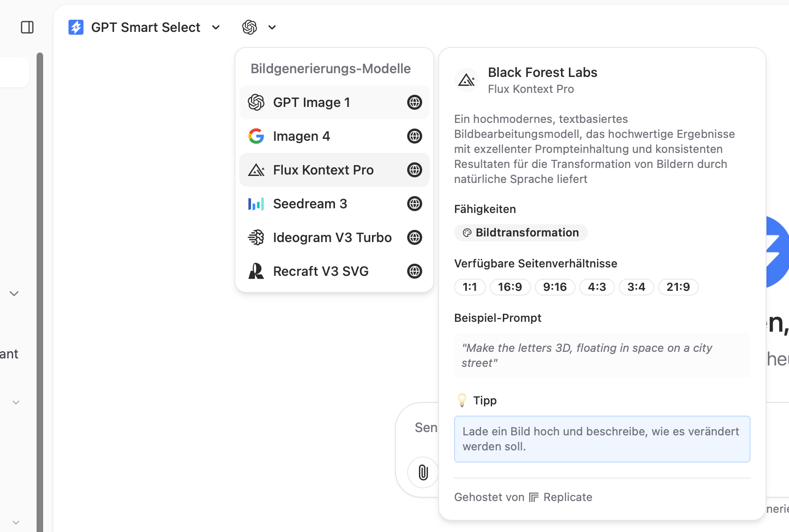
Task: Click the tip box about uploading an image
Action: (602, 439)
